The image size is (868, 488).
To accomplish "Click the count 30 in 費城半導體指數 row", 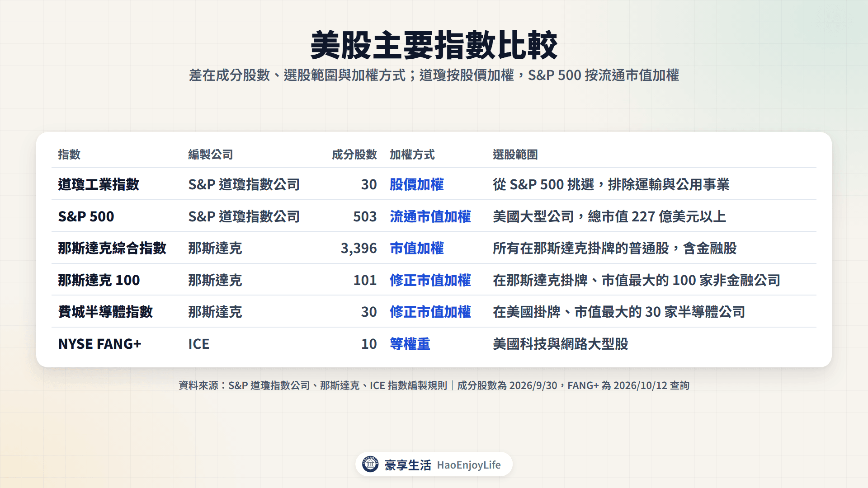I will coord(369,312).
